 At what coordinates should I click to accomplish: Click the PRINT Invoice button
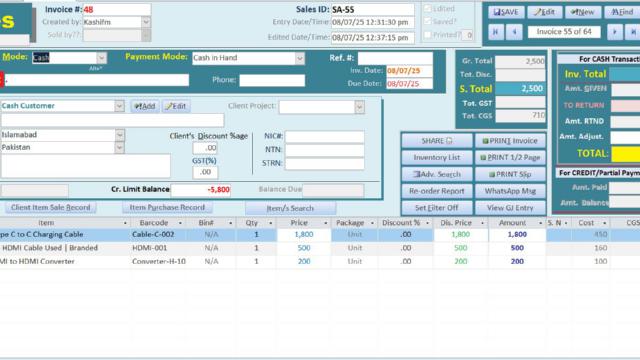pyautogui.click(x=510, y=141)
